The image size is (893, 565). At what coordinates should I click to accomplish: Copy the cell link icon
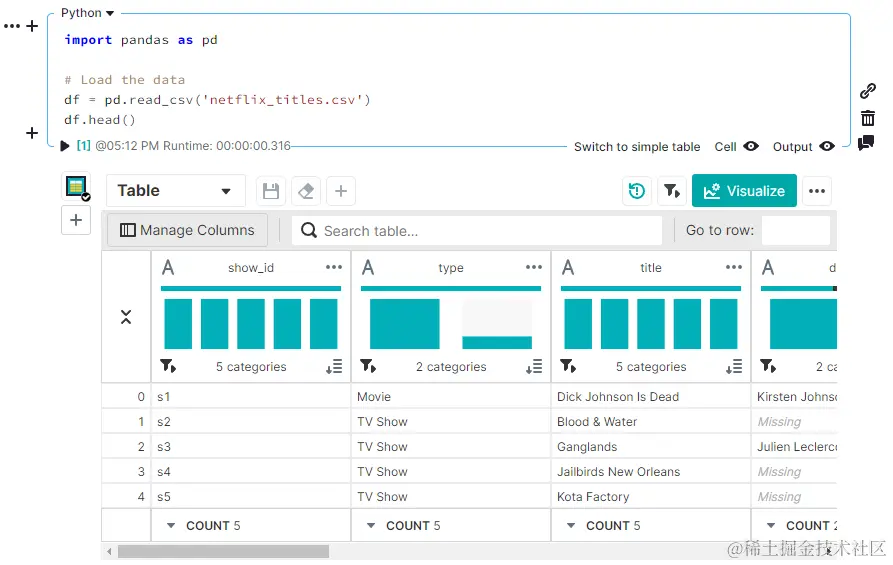867,91
